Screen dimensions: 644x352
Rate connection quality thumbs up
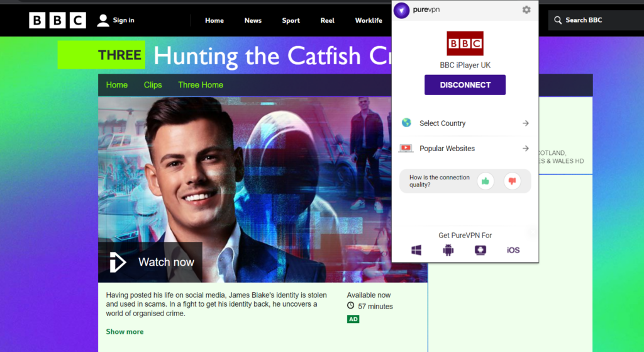486,181
